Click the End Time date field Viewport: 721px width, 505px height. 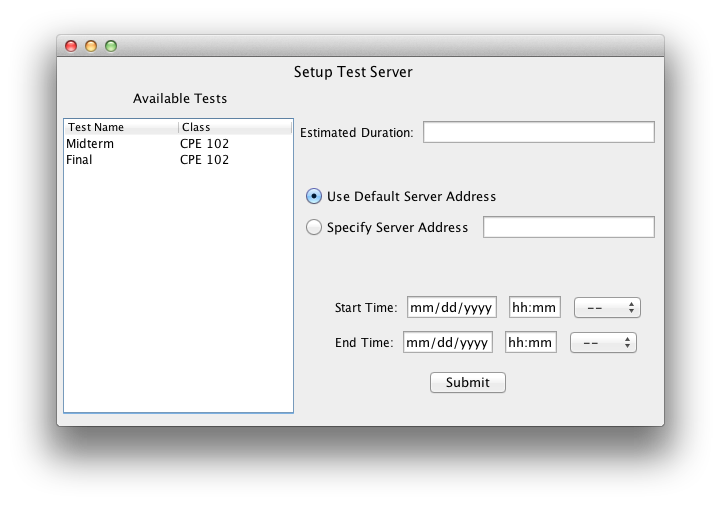[448, 343]
